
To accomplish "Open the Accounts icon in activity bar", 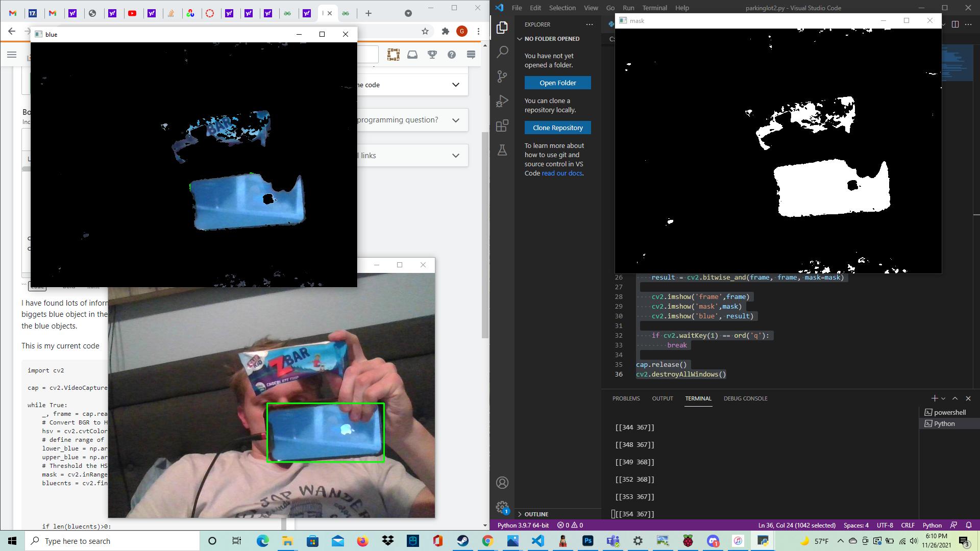I will pyautogui.click(x=502, y=483).
